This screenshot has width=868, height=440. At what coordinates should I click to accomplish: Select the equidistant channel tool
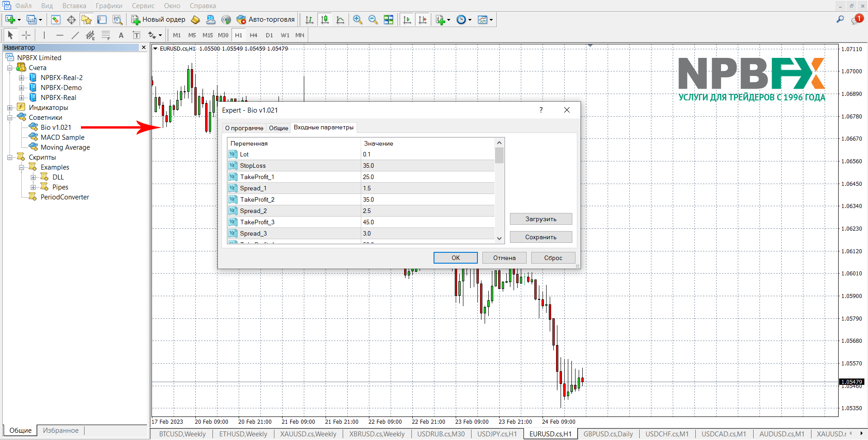tap(90, 35)
